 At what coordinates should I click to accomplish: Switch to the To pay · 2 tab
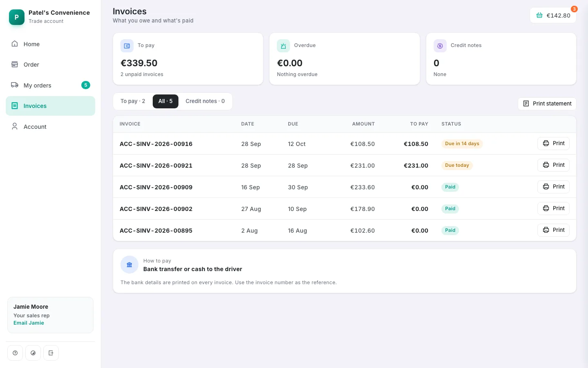coord(133,101)
